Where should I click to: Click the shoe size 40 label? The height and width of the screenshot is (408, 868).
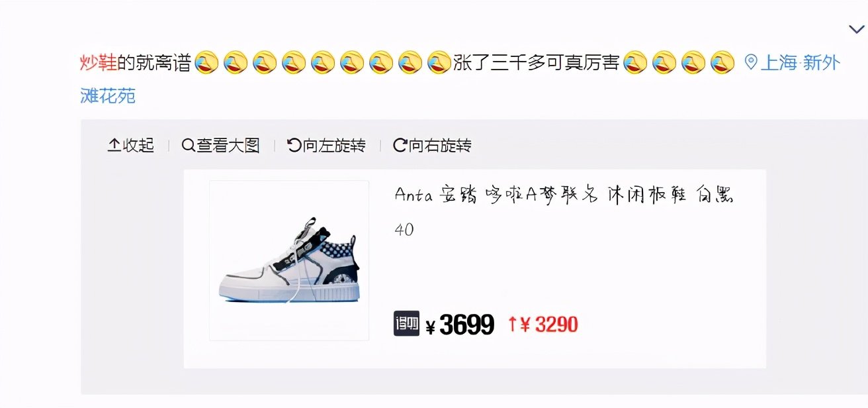pos(404,230)
